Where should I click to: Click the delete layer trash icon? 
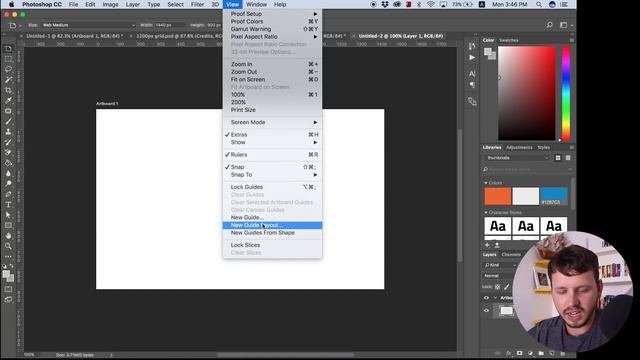point(562,353)
